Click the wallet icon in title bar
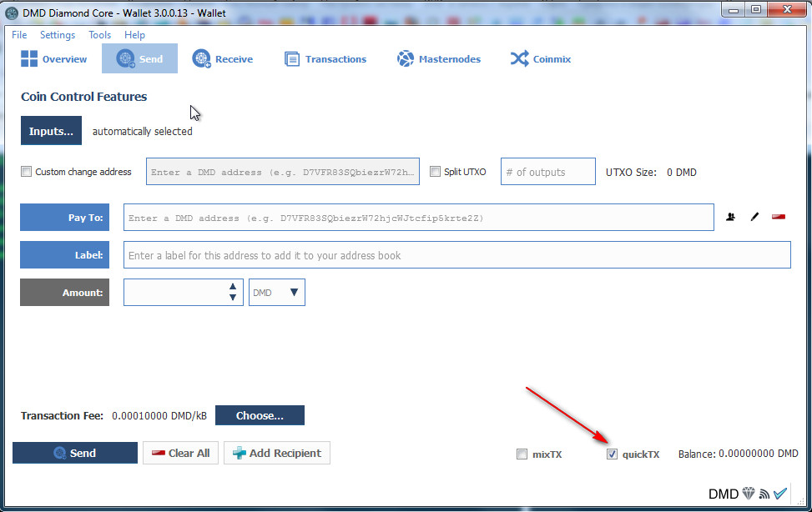 [12, 13]
